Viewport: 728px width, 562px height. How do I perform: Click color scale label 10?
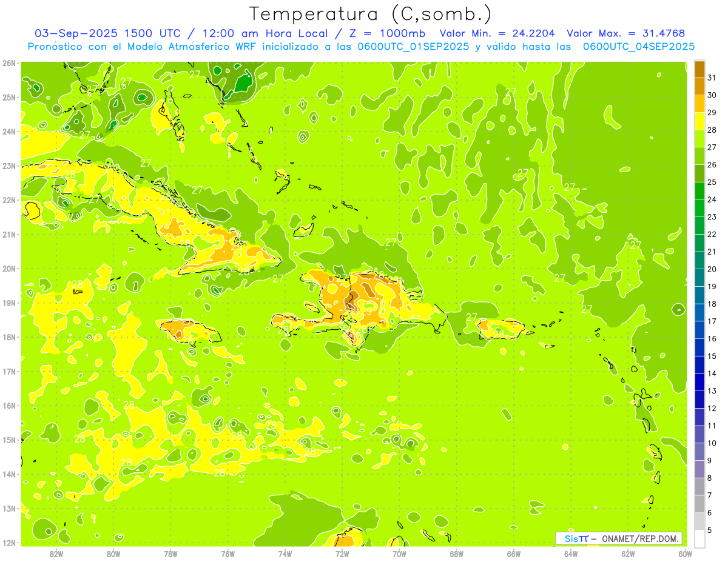click(x=712, y=443)
